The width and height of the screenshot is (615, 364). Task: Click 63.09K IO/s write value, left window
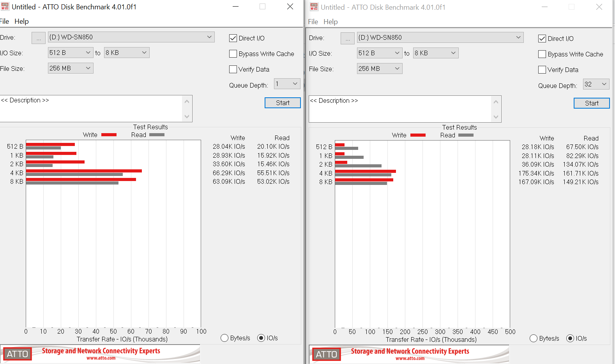pos(229,181)
